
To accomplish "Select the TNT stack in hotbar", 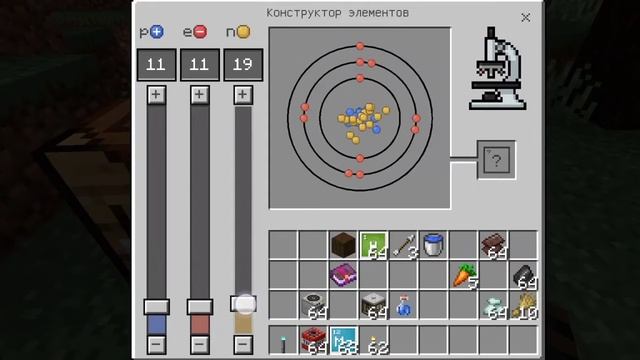I will (x=313, y=340).
